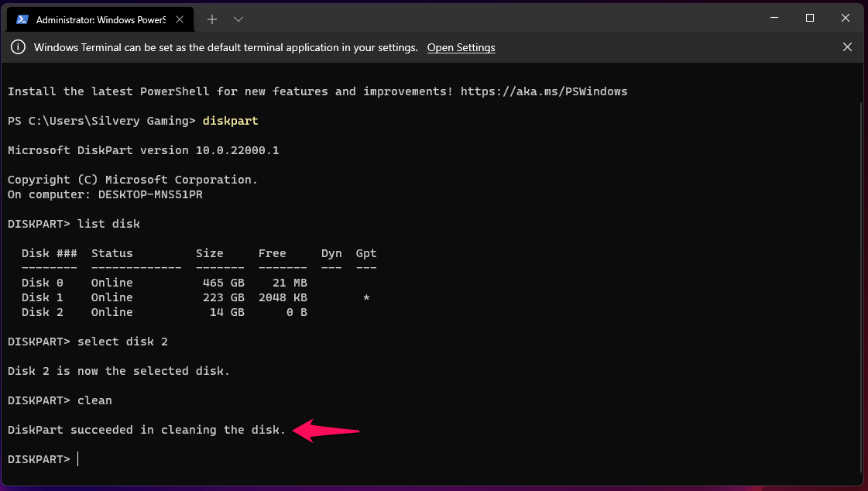Minimize the Windows Terminal window

point(773,18)
